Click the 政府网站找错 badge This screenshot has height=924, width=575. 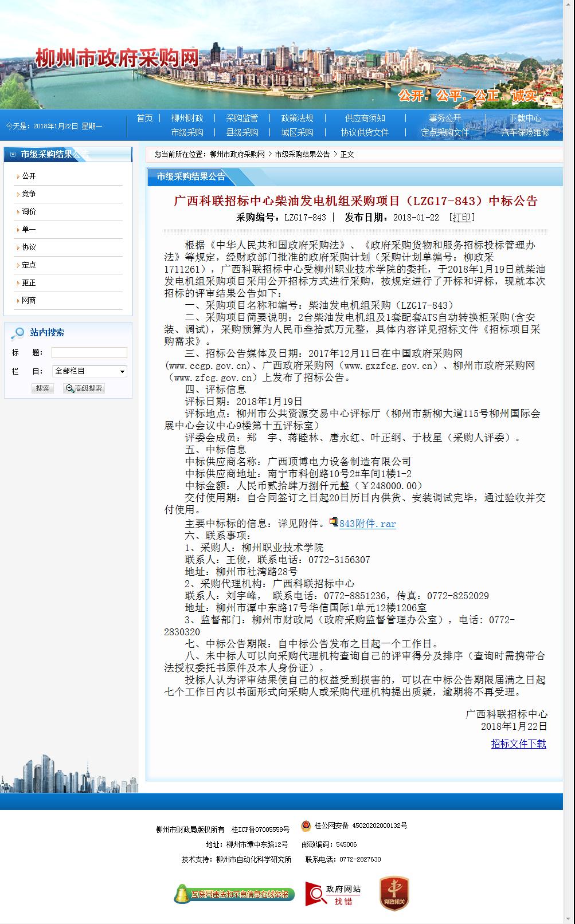[333, 894]
